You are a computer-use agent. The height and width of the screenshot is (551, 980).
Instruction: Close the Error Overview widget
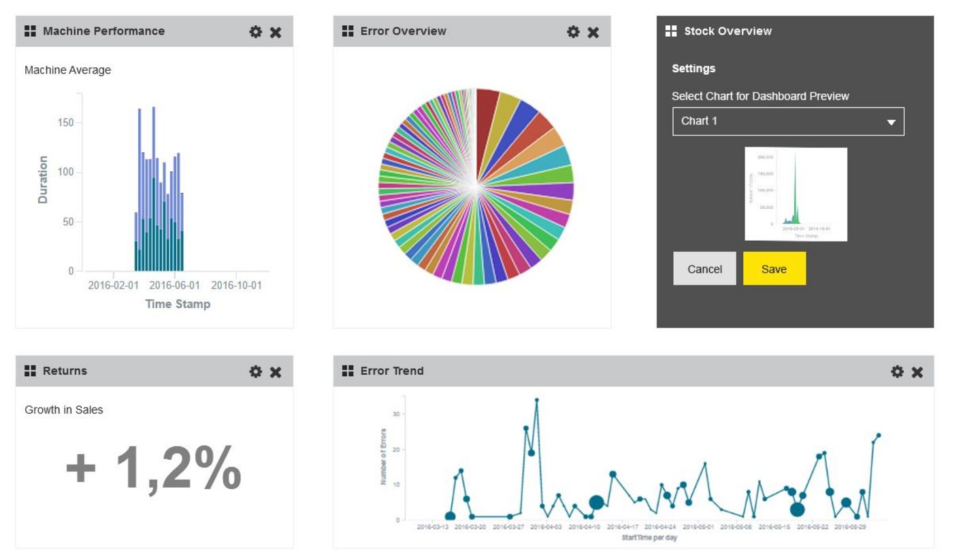click(x=593, y=32)
